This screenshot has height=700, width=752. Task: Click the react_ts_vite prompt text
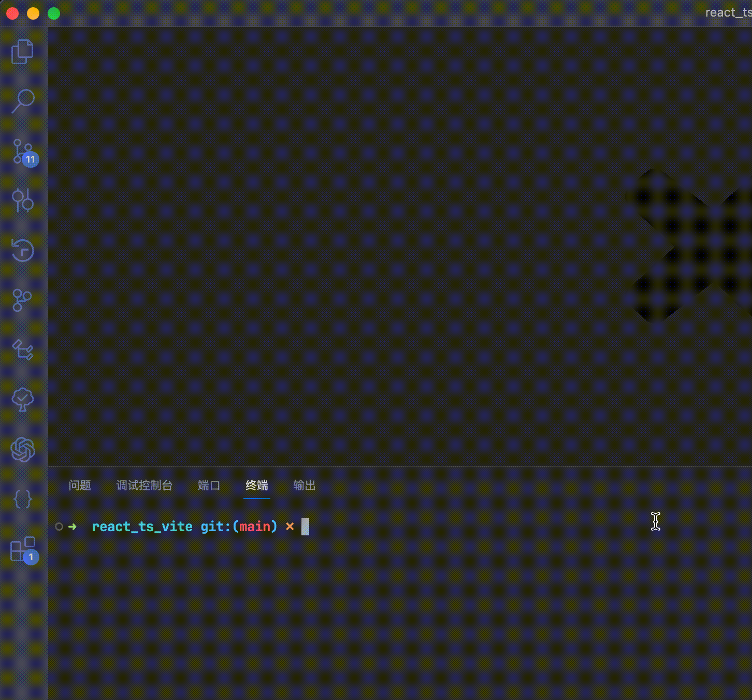[141, 527]
